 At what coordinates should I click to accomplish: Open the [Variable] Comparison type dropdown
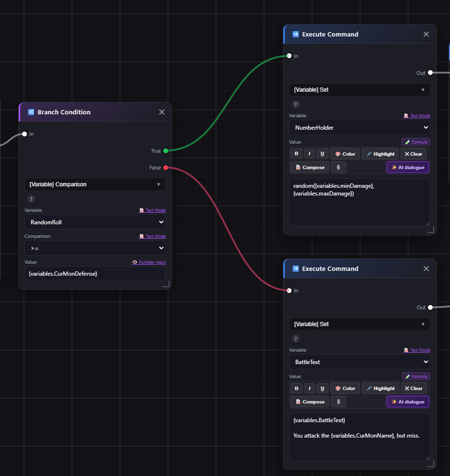(x=95, y=184)
